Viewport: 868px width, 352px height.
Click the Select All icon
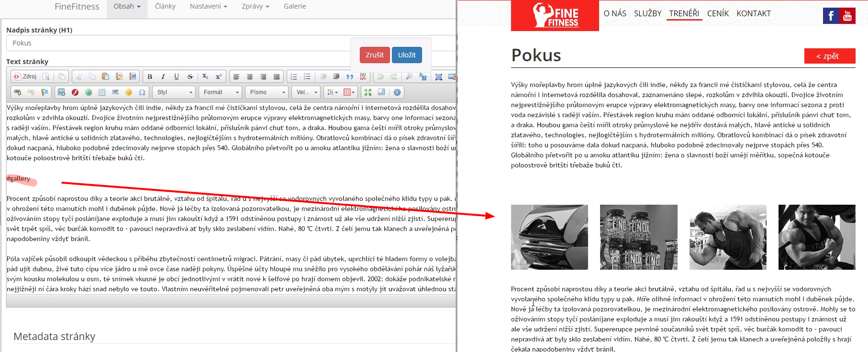(439, 77)
